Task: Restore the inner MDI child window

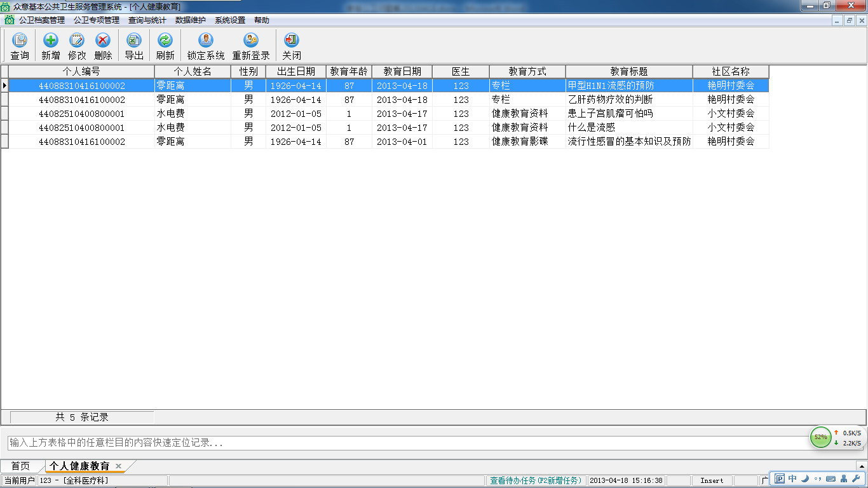Action: (849, 20)
